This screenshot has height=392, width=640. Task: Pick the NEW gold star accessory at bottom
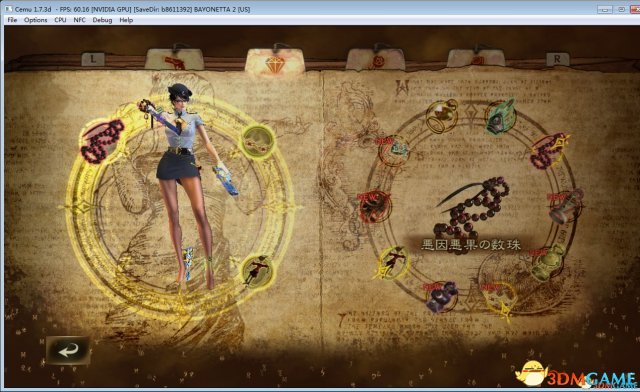(499, 299)
